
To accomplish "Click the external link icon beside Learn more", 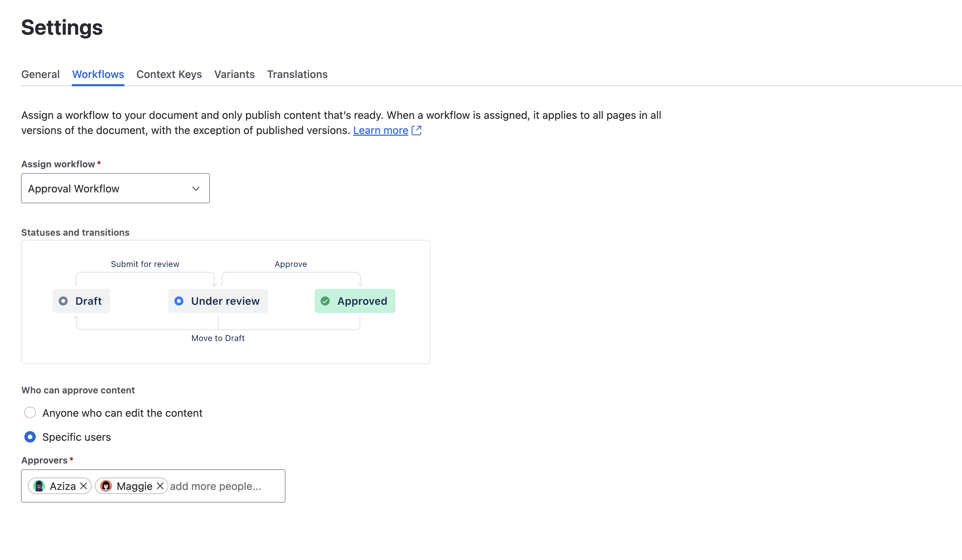I will click(417, 130).
